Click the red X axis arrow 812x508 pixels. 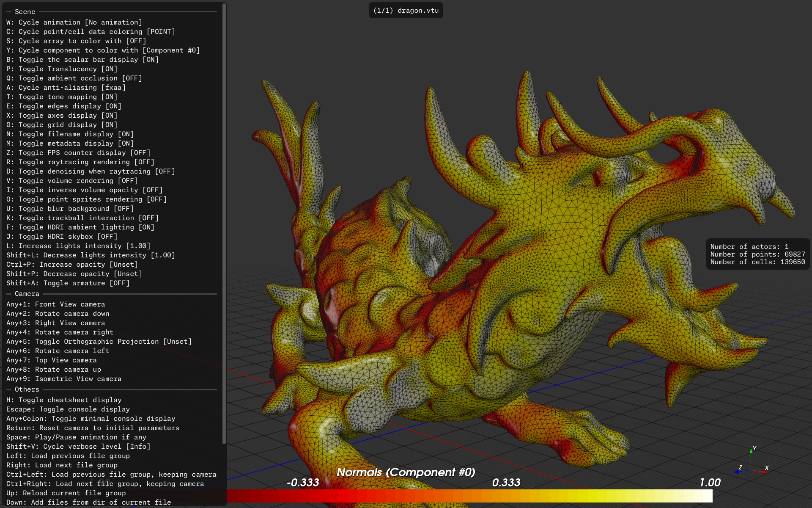[x=763, y=471]
